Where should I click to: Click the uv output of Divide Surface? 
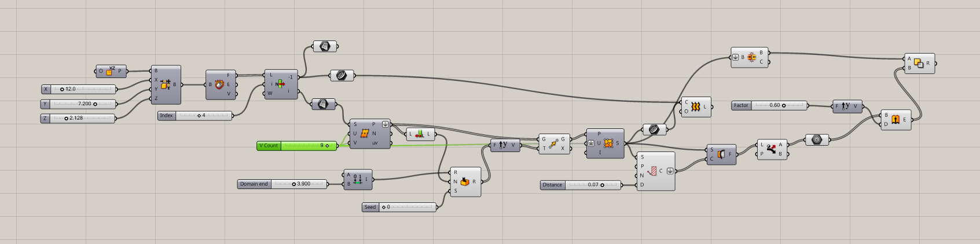pos(375,143)
